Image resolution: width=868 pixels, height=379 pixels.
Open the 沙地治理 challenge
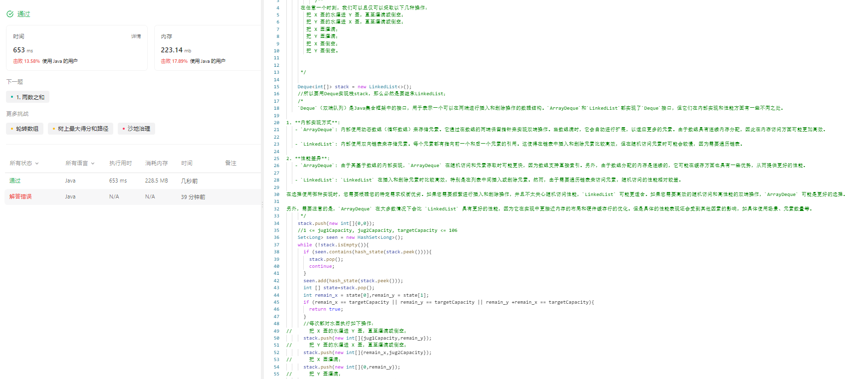[x=137, y=129]
